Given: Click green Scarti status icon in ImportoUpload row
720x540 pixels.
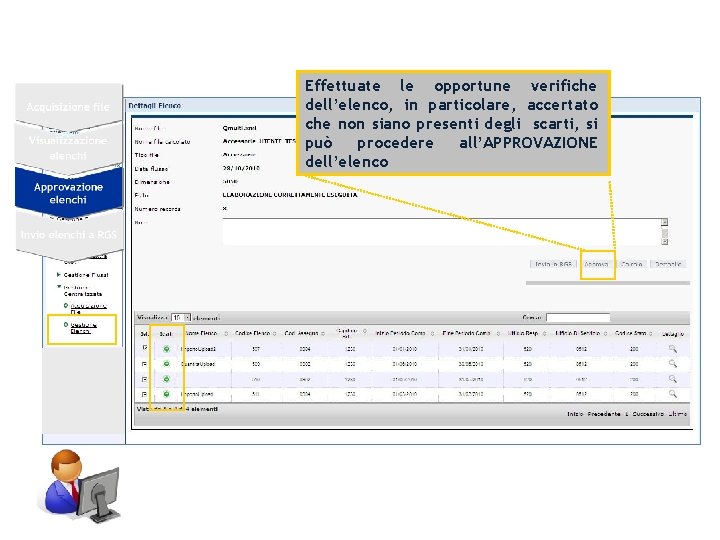Looking at the screenshot, I should [x=166, y=394].
